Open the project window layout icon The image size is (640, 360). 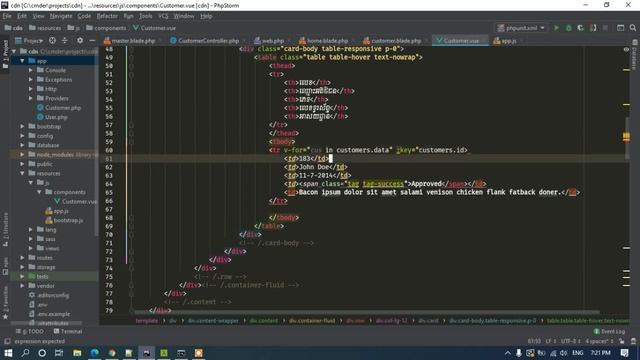pyautogui.click(x=620, y=28)
